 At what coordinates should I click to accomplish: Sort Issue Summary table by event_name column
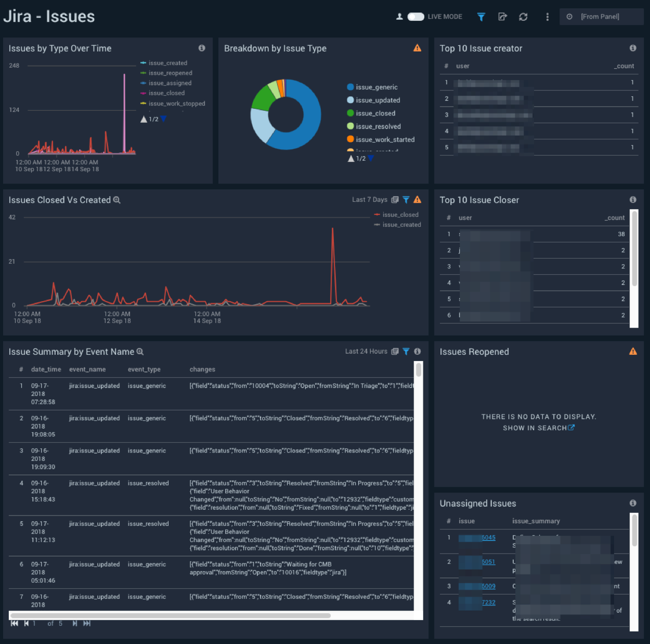[x=87, y=369]
